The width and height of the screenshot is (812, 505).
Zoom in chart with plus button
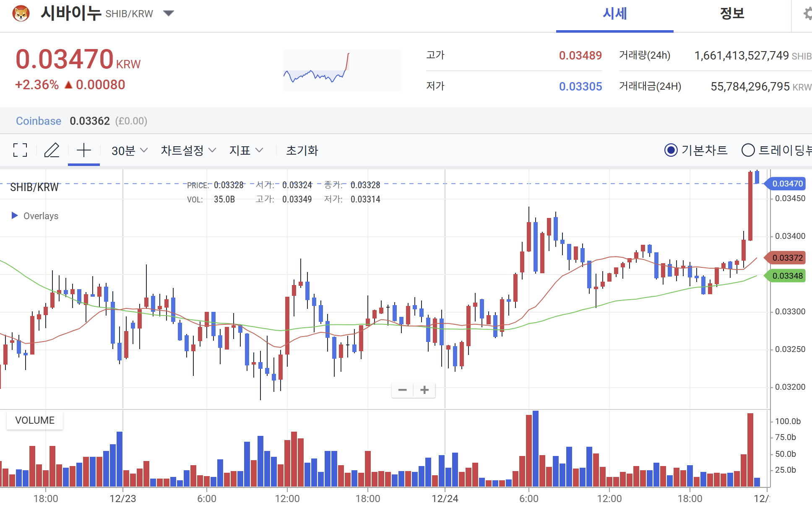[x=424, y=390]
